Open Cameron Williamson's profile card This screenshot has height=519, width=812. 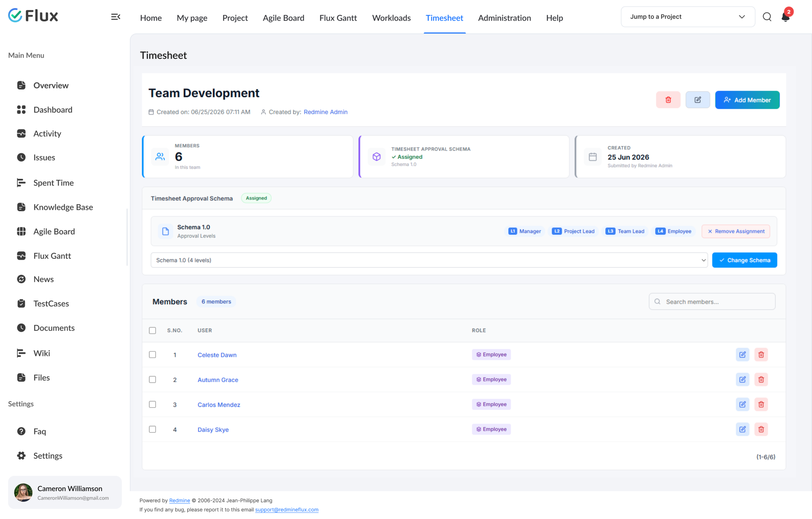(x=65, y=492)
